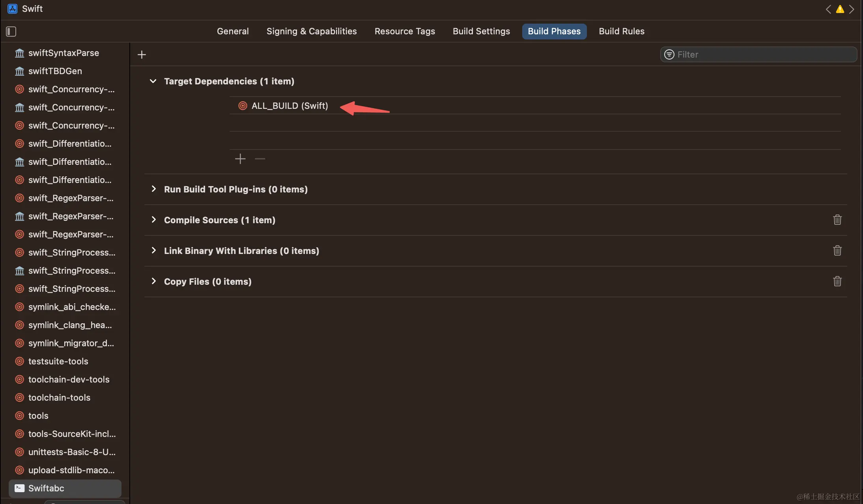
Task: Click the library icon of swiftSyntaxParse
Action: coord(19,53)
